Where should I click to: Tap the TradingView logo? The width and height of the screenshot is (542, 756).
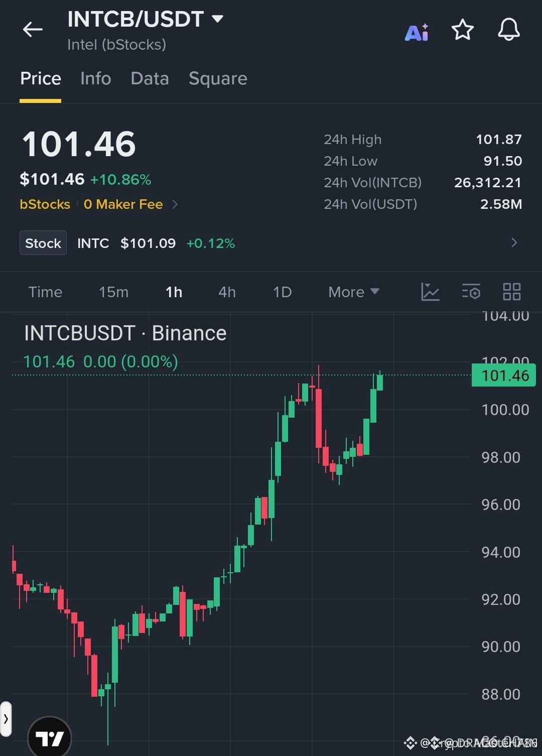[49, 737]
